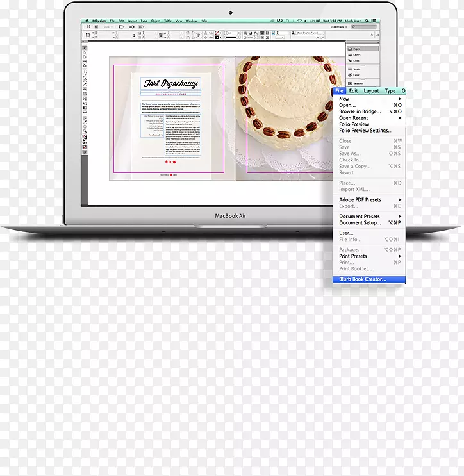Select the Free Transform tool

pos(85,103)
